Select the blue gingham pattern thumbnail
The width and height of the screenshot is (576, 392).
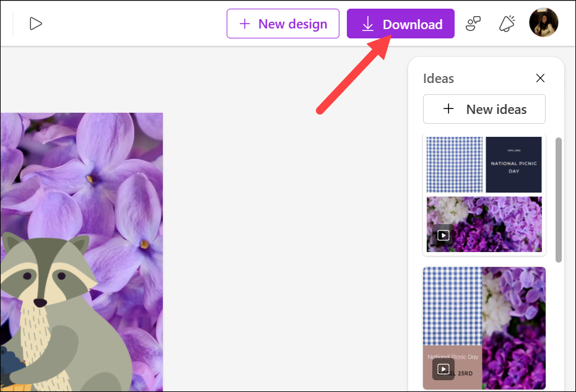tap(455, 165)
